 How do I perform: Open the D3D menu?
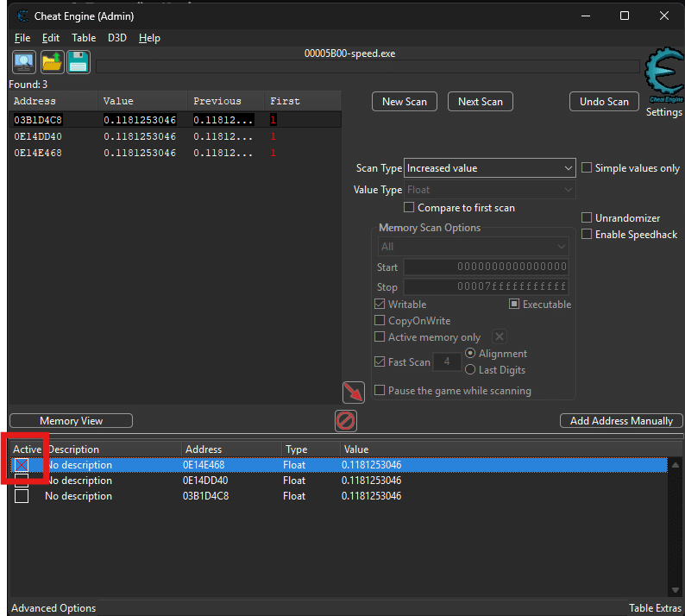point(116,38)
